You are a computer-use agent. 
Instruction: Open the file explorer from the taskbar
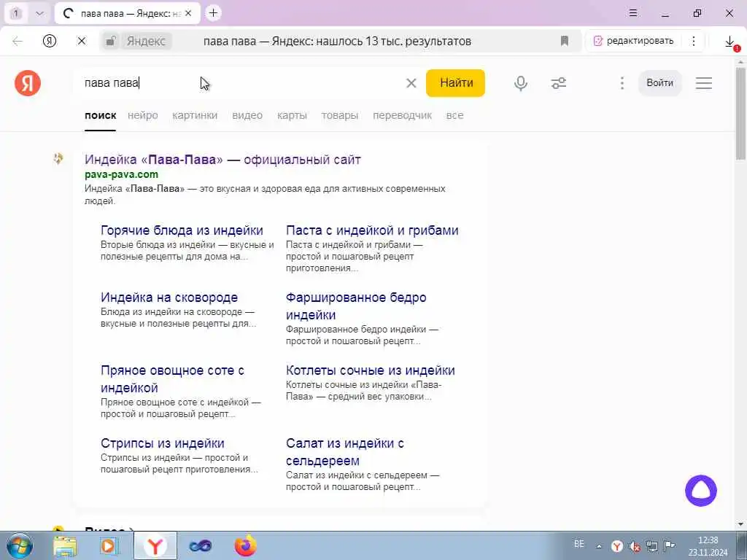pos(65,545)
